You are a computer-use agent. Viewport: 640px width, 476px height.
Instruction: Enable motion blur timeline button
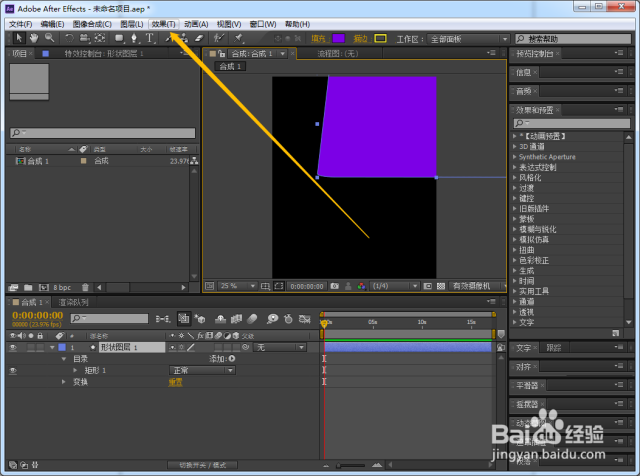click(x=253, y=319)
